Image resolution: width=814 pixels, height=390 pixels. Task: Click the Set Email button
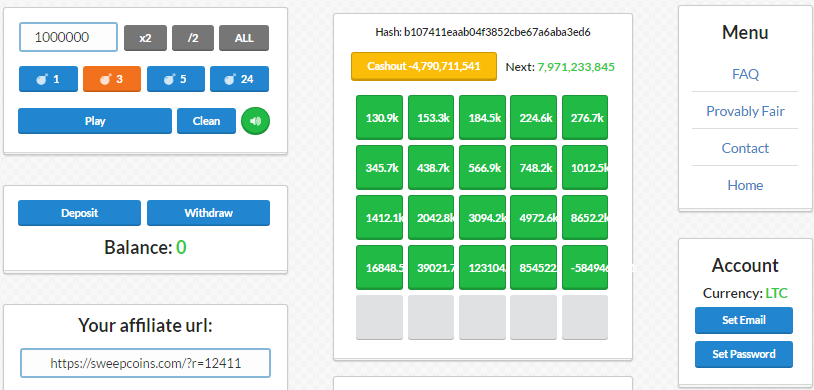tap(744, 320)
